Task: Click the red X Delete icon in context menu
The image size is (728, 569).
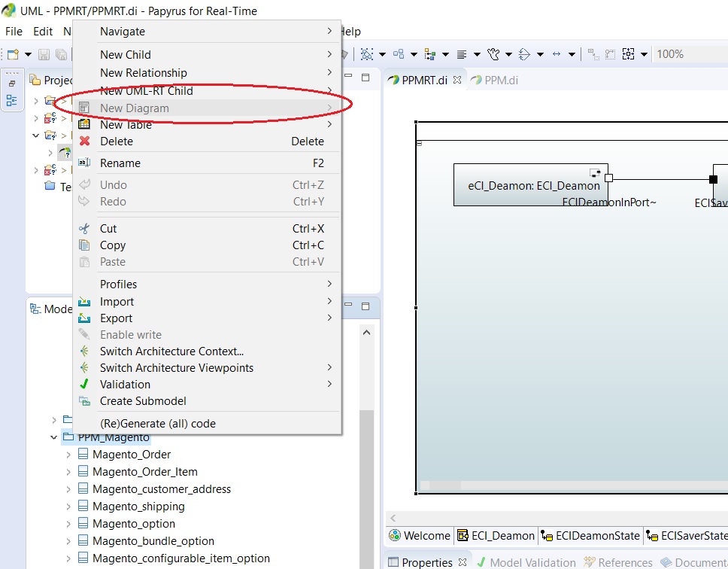Action: coord(84,141)
